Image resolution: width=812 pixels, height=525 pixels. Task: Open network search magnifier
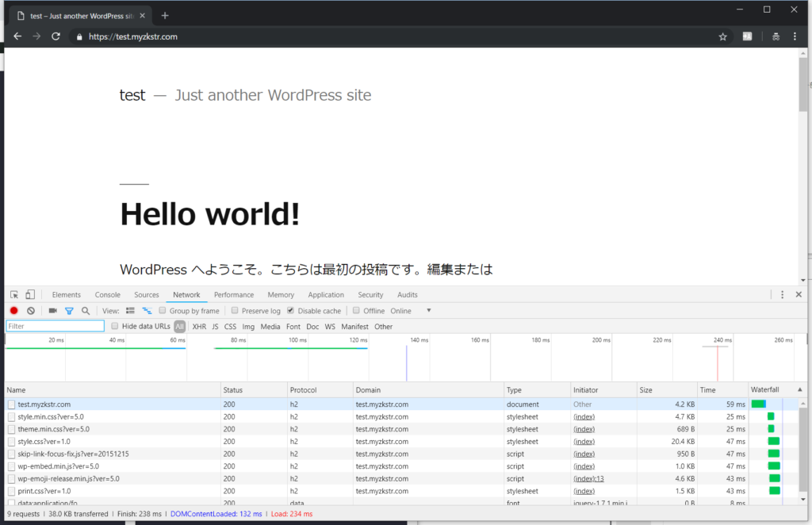coord(86,311)
